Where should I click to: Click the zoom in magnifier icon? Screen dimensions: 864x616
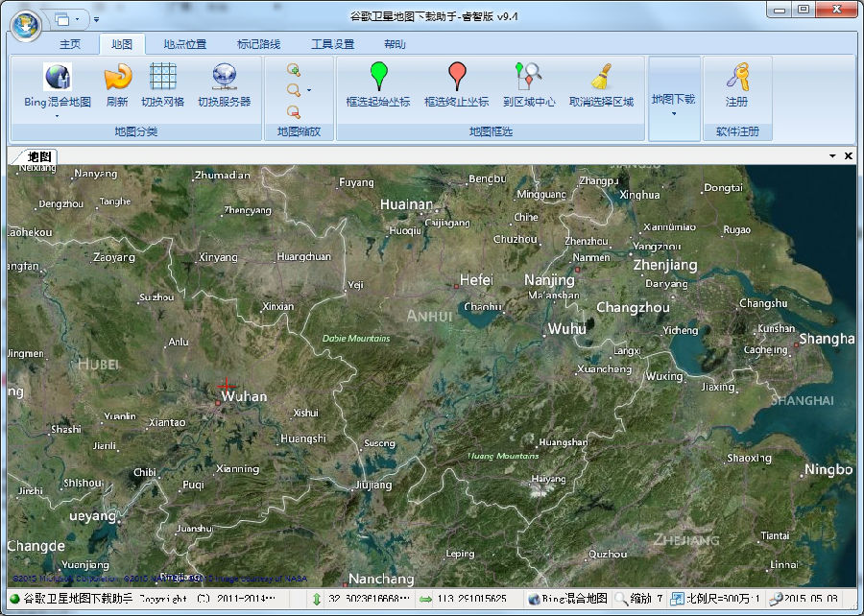(294, 69)
